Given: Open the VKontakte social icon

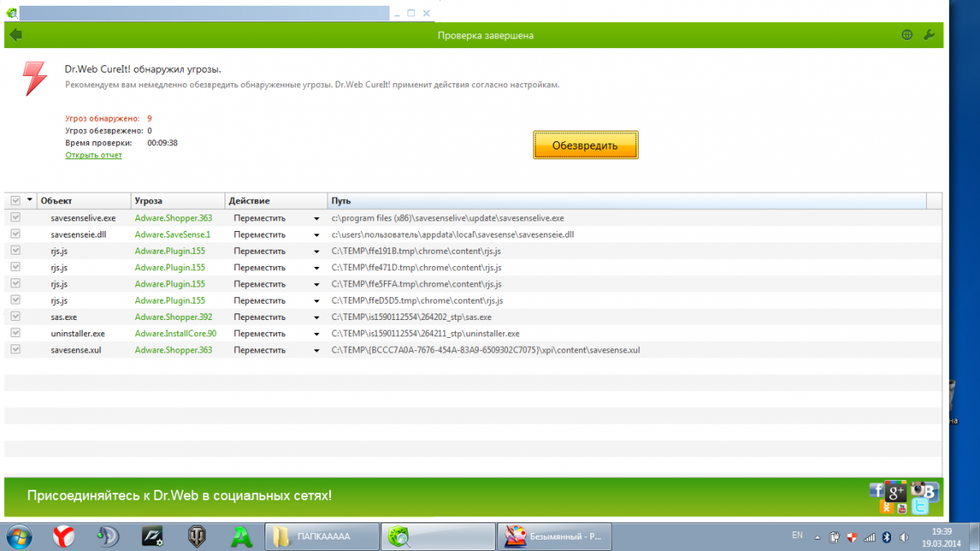Looking at the screenshot, I should click(930, 492).
